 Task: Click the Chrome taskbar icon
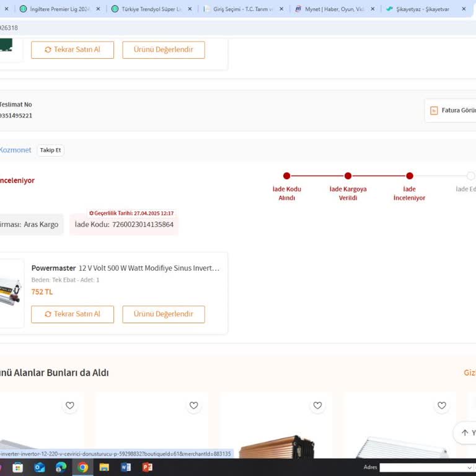[82, 467]
